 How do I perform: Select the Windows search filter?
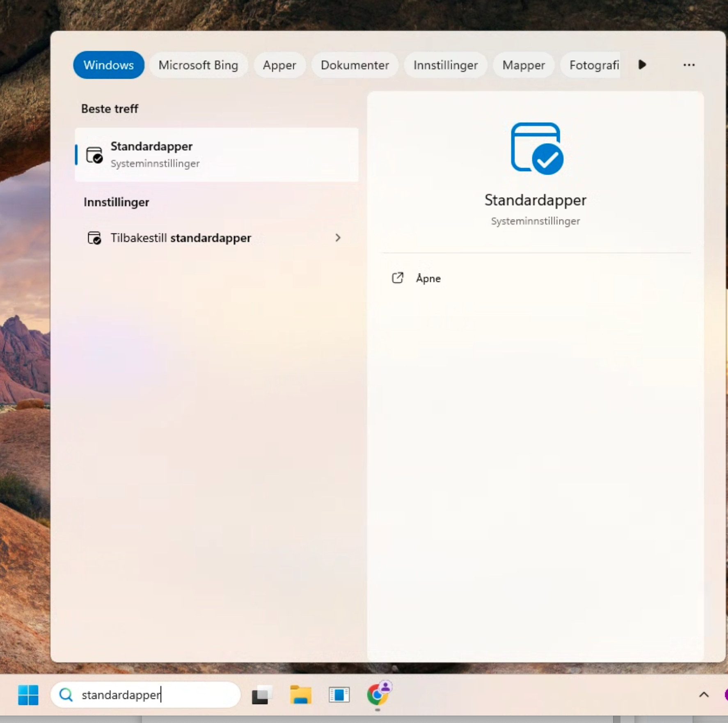tap(108, 65)
